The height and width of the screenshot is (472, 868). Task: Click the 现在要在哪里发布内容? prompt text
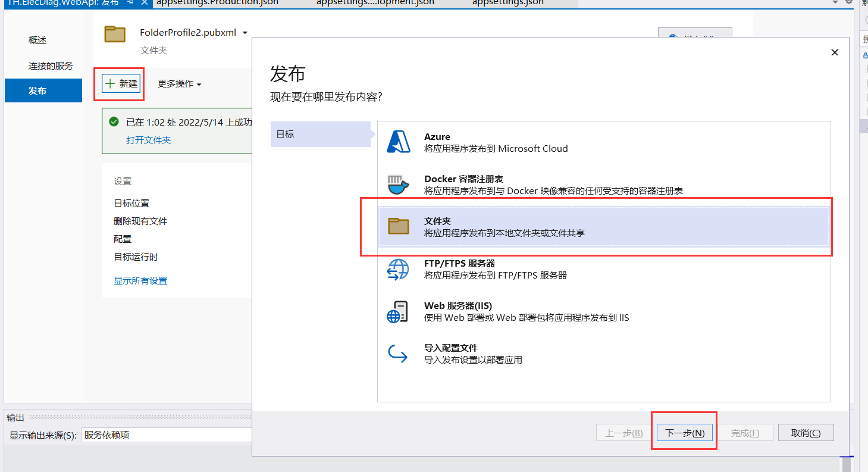click(x=326, y=96)
